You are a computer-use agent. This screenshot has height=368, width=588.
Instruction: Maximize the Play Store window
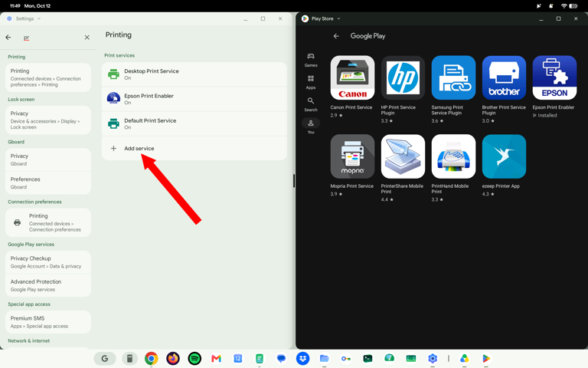tap(558, 18)
